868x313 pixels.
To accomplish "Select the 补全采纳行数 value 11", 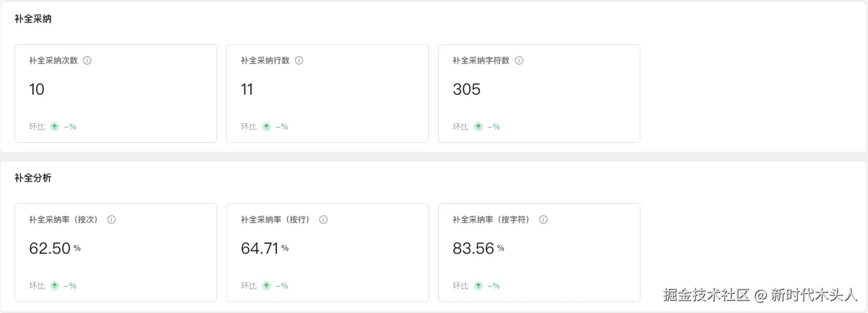I will point(247,89).
